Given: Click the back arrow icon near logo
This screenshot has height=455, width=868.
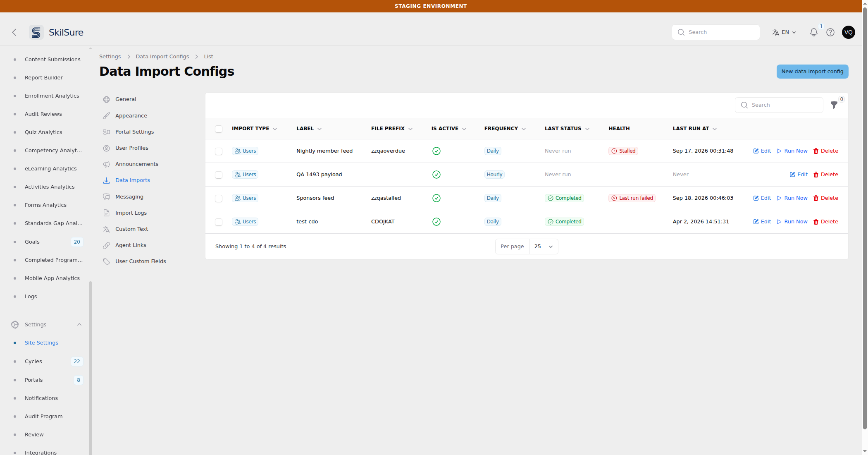Looking at the screenshot, I should tap(14, 32).
